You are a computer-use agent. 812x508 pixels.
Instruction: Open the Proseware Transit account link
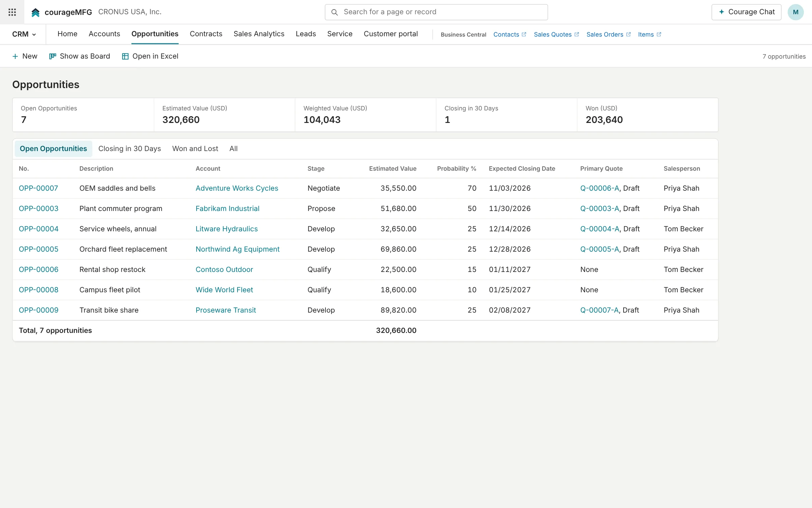[x=226, y=310]
